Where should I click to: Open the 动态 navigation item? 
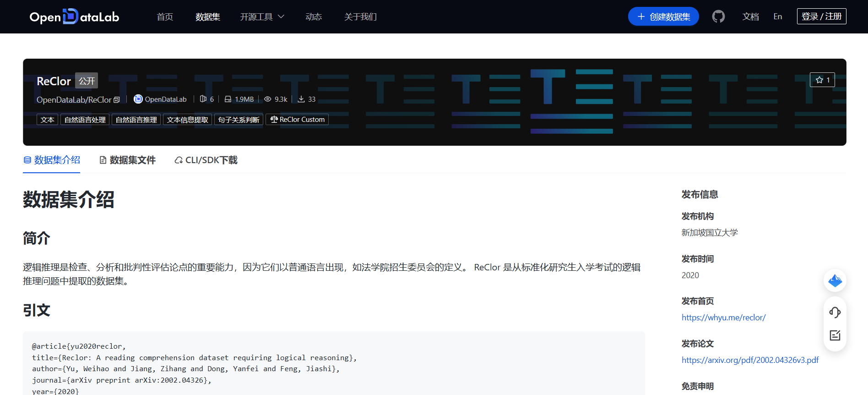coord(314,16)
